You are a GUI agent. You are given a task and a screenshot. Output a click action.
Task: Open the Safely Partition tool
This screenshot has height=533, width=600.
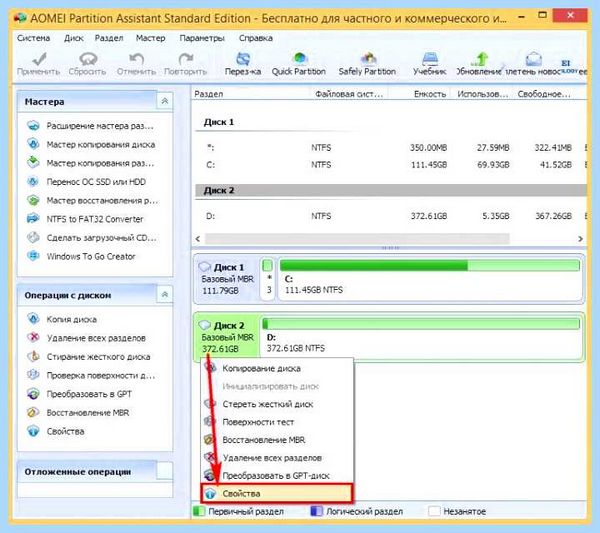(x=367, y=64)
